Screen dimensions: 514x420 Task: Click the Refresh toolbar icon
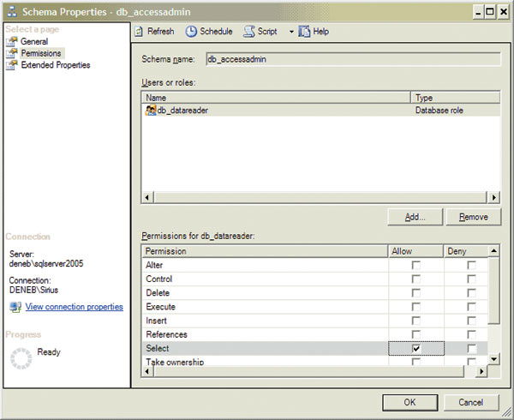[x=139, y=32]
